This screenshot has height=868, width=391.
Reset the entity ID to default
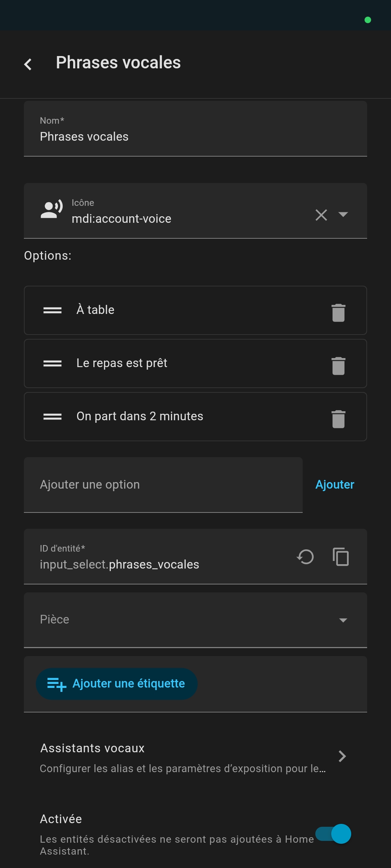(x=305, y=557)
